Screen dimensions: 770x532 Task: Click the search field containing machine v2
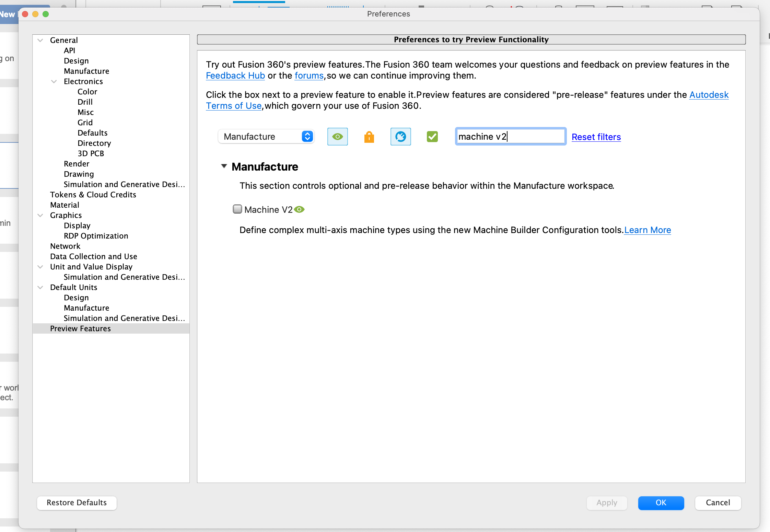pyautogui.click(x=511, y=137)
